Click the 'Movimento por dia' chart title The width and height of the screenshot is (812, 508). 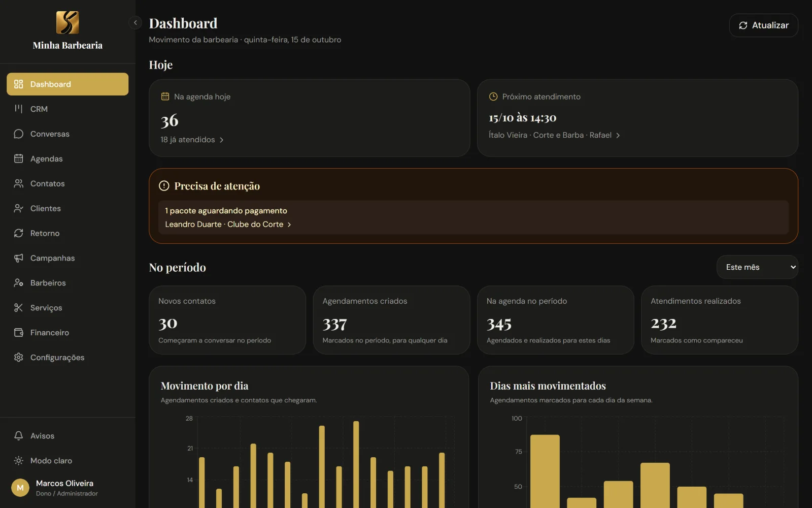pos(205,386)
